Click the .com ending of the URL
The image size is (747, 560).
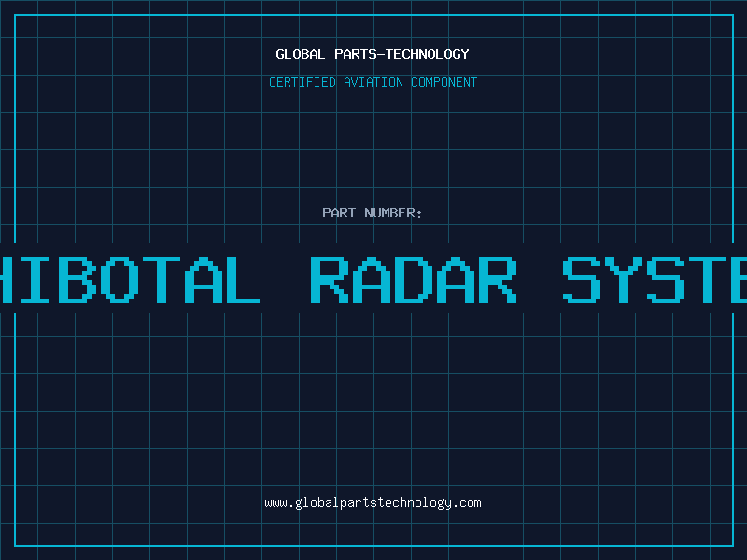click(468, 503)
